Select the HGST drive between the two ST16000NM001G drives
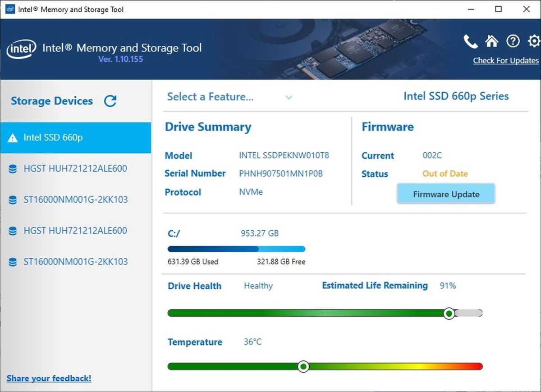The width and height of the screenshot is (541, 392). (x=76, y=231)
